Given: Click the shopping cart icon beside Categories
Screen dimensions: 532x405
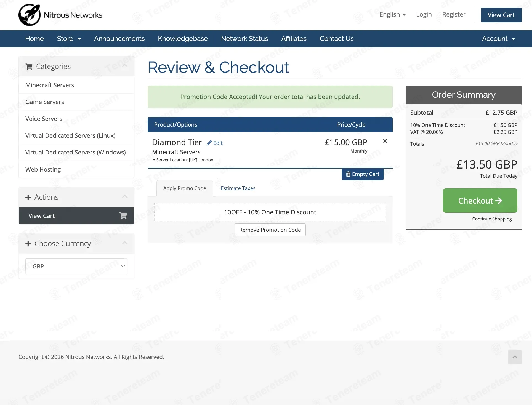Looking at the screenshot, I should click(29, 66).
